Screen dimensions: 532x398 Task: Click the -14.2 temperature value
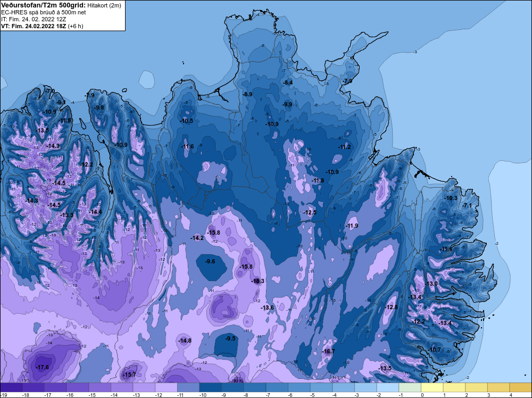coord(197,238)
